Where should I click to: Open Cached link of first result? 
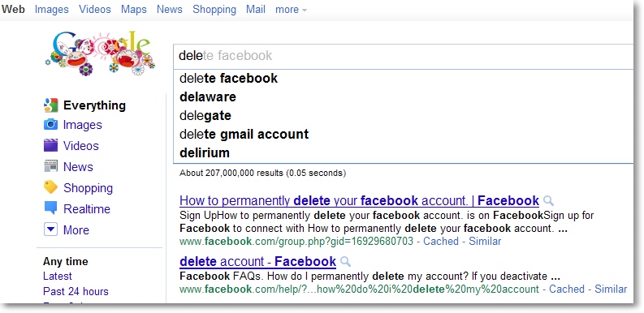click(x=441, y=241)
